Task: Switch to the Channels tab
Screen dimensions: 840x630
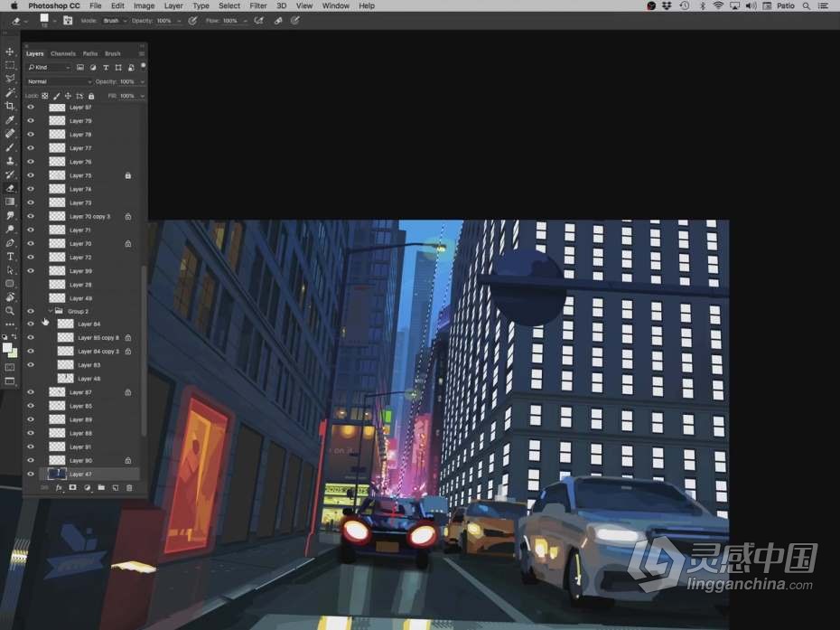Action: point(63,53)
